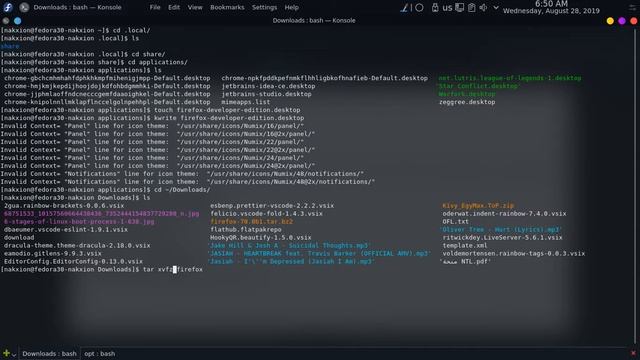
Task: Click the 'ritwickdey.LiveServer-5.6.1.vsix' file
Action: coord(502,238)
